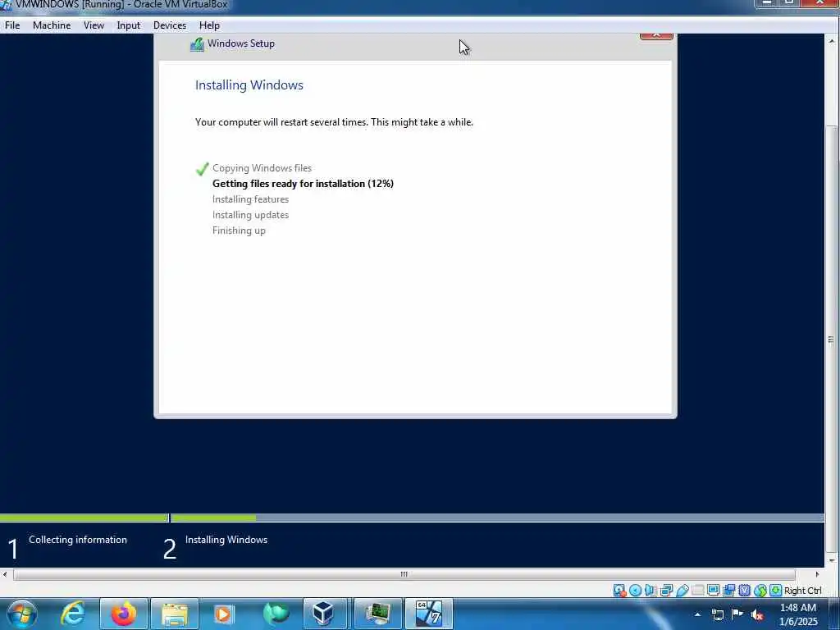Click the keyboard capture green arrow icon
Image resolution: width=840 pixels, height=630 pixels.
(x=775, y=591)
